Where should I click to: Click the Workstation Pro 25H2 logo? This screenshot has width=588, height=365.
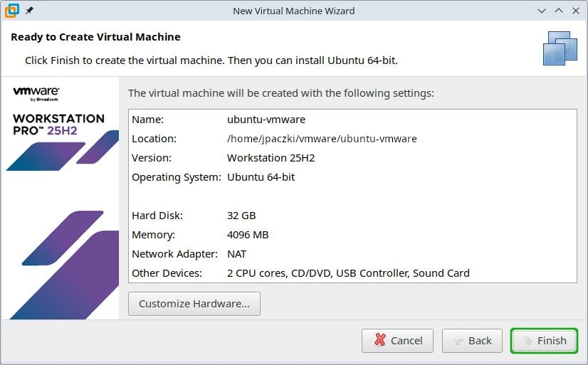58,125
